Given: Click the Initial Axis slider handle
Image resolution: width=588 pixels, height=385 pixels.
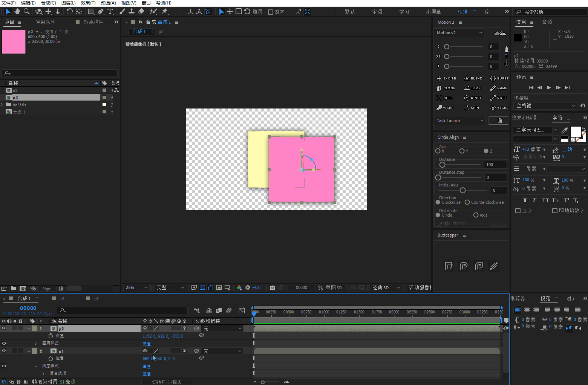Looking at the screenshot, I should click(462, 190).
